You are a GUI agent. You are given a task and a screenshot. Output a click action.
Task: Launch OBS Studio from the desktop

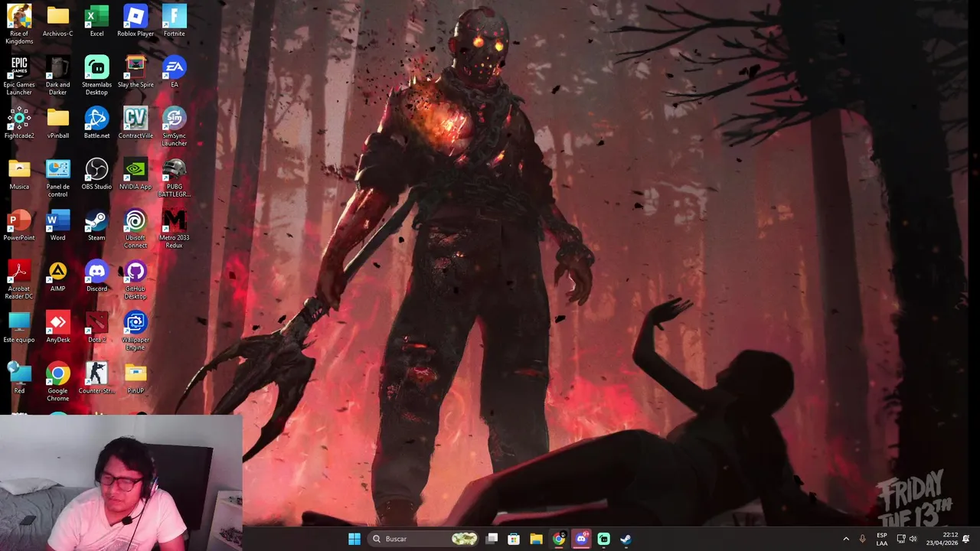[x=96, y=174]
